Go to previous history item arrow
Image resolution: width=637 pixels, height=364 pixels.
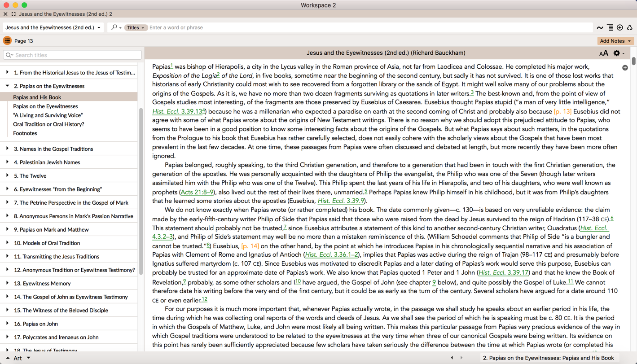(452, 358)
